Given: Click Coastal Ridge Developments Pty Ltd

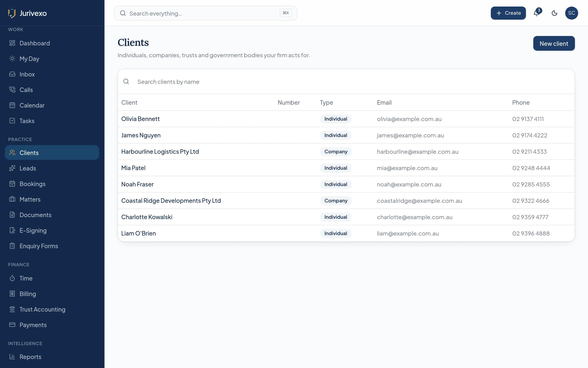Looking at the screenshot, I should [x=171, y=201].
